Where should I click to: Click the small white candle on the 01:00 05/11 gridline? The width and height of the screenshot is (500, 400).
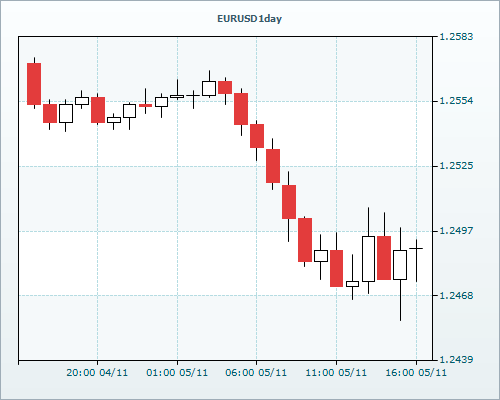pyautogui.click(x=177, y=96)
